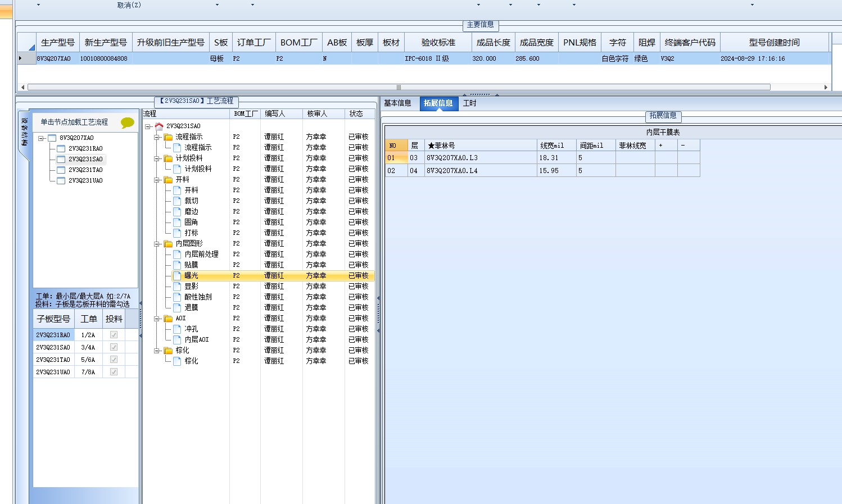The image size is (842, 504).
Task: Click folder icon beside 开料 group
Action: point(168,180)
